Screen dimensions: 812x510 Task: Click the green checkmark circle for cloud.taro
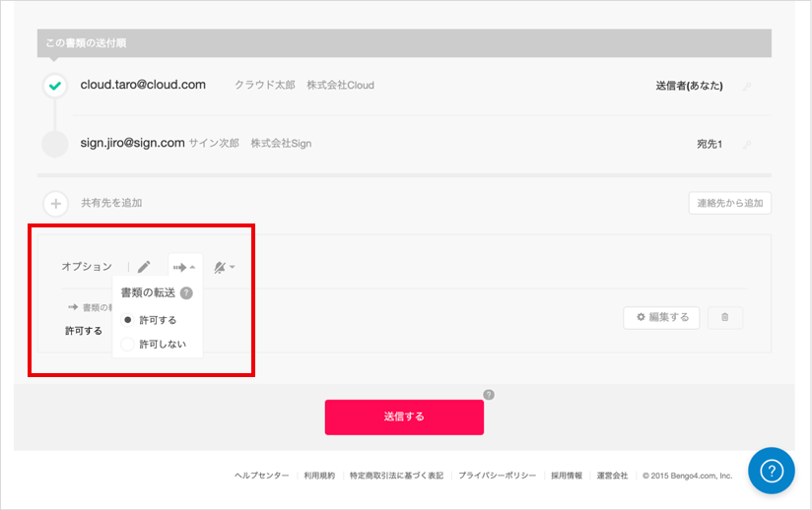[x=55, y=86]
